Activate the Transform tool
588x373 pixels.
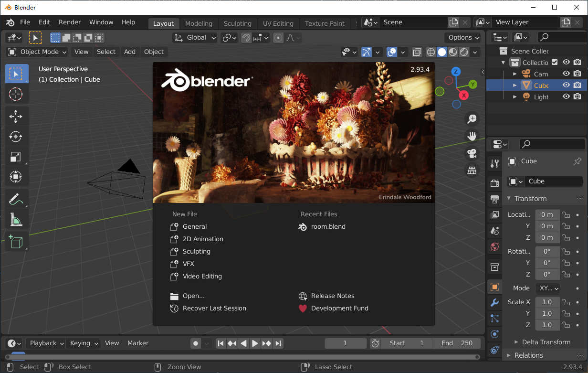click(x=16, y=177)
